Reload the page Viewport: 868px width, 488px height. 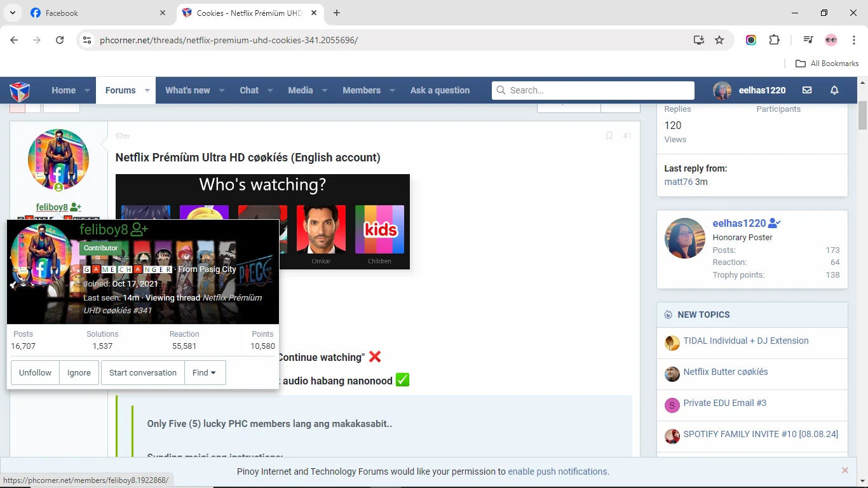point(60,40)
